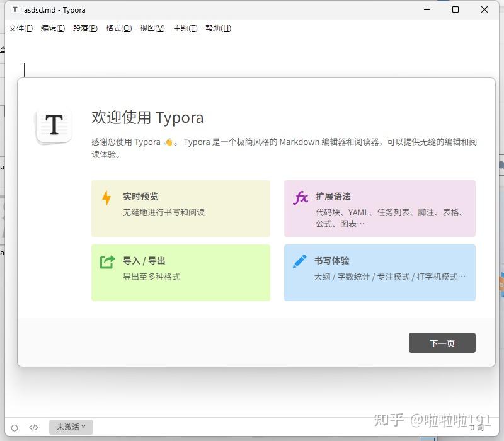Open the 格式 menu
Image resolution: width=504 pixels, height=441 pixels.
(118, 28)
